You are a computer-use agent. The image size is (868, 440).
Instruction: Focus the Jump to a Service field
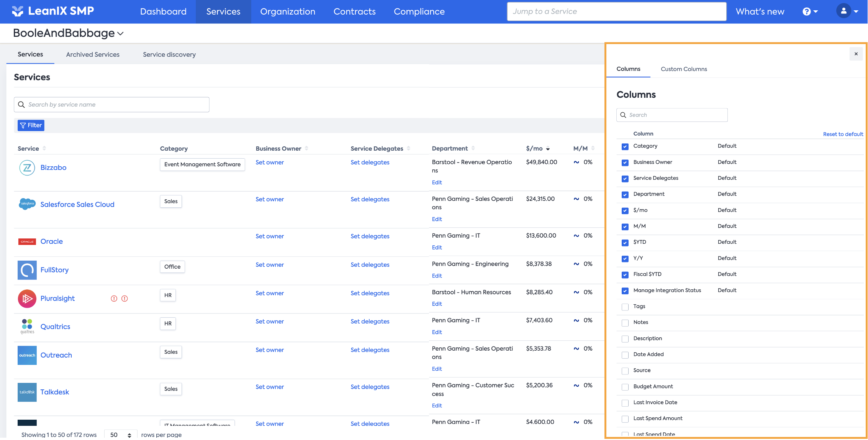pyautogui.click(x=616, y=11)
